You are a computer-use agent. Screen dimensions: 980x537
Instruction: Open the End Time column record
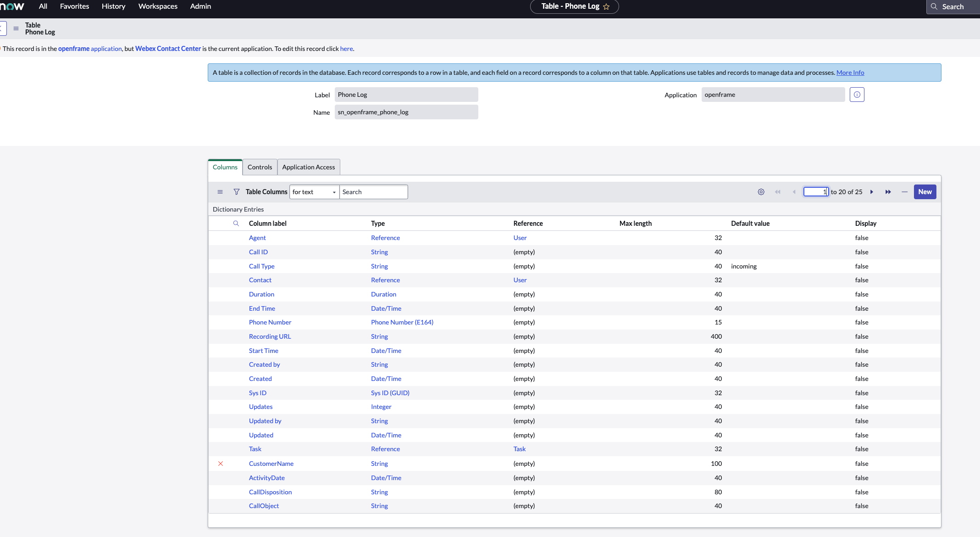tap(262, 308)
